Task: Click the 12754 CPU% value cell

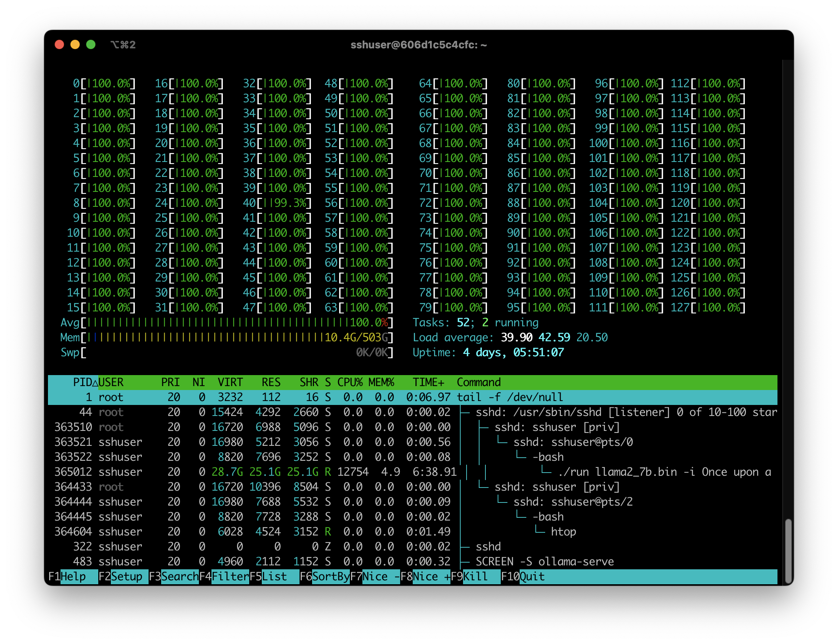Action: coord(353,472)
